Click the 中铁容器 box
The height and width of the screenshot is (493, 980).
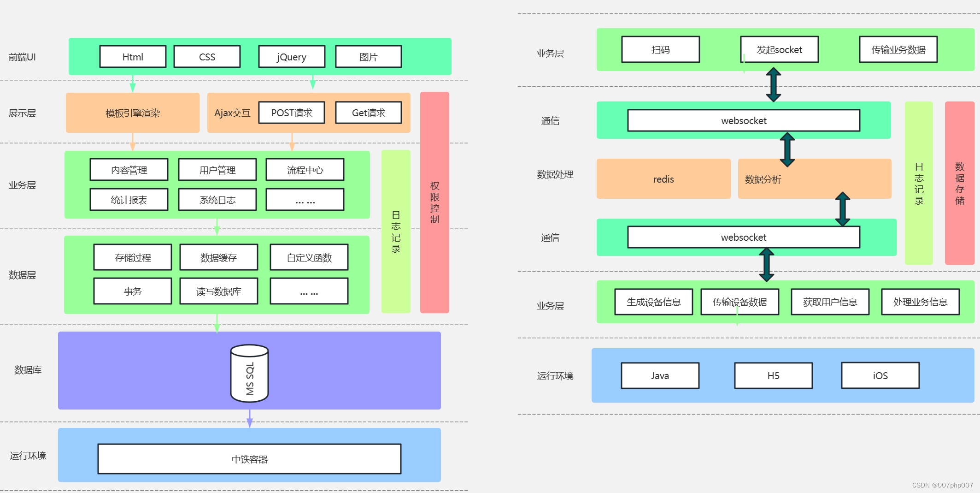click(x=249, y=459)
